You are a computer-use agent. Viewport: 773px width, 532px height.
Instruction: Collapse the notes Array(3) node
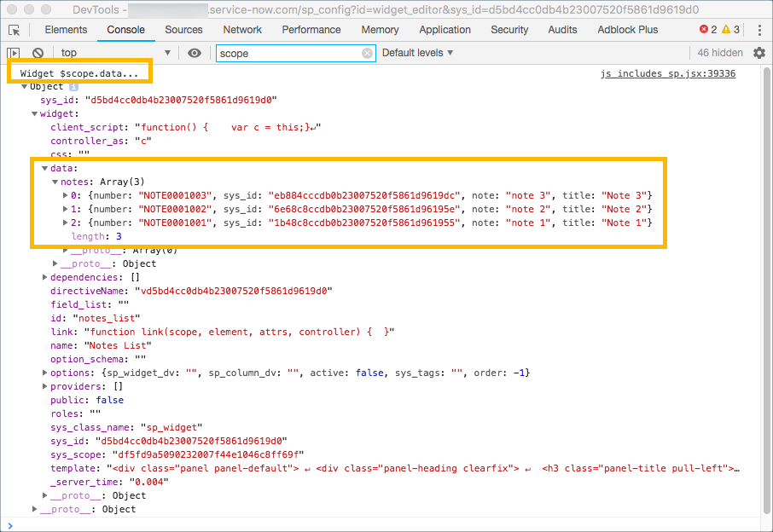click(55, 182)
